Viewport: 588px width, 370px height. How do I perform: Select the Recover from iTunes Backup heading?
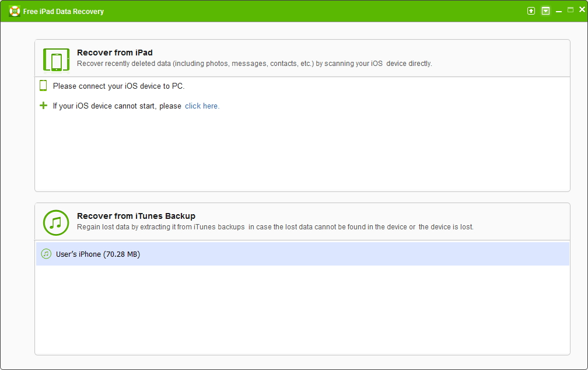(x=136, y=216)
